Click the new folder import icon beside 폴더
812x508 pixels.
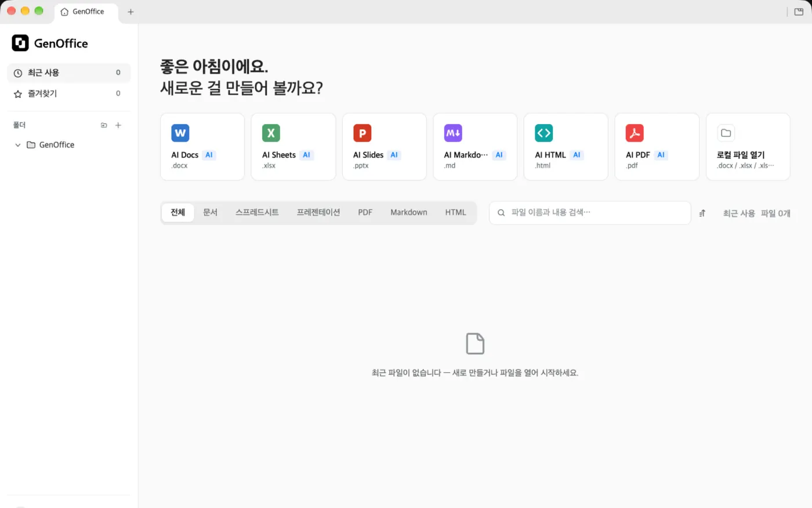(104, 125)
